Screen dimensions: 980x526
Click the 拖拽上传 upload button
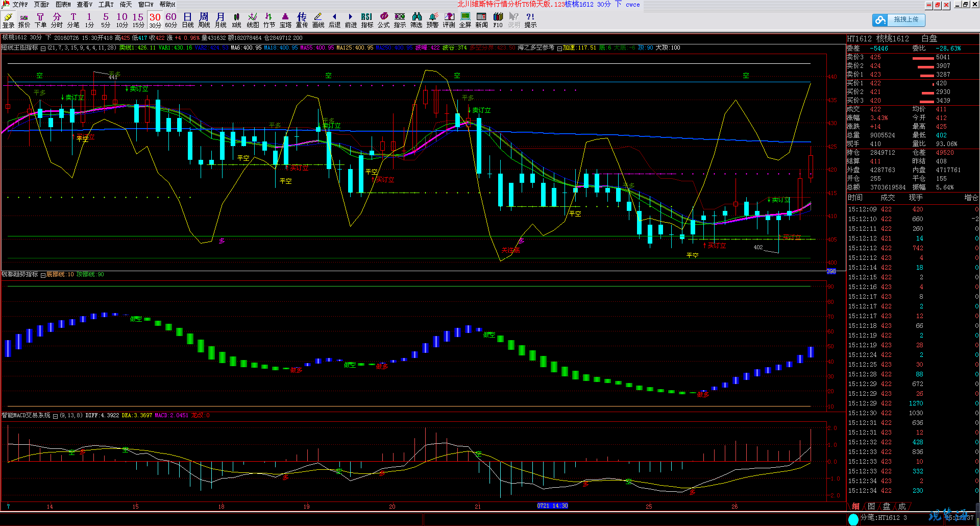899,20
